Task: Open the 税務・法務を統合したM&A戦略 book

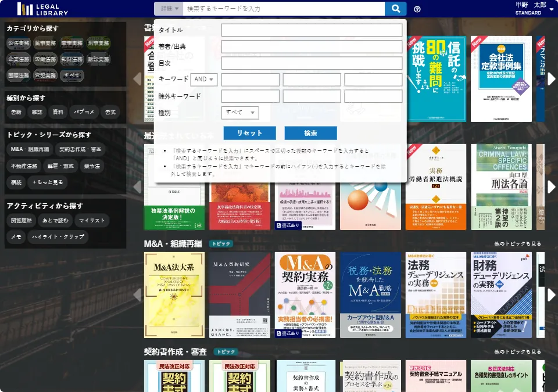Action: coord(370,295)
